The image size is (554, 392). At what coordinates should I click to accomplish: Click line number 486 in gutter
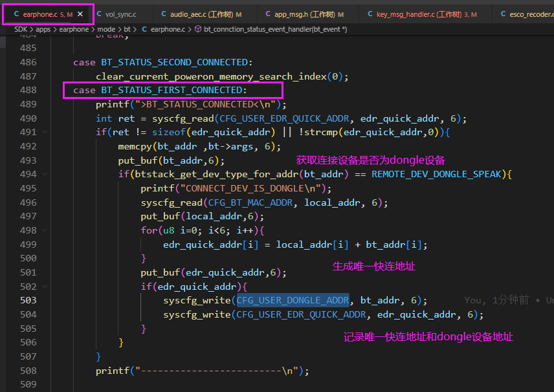(x=28, y=62)
